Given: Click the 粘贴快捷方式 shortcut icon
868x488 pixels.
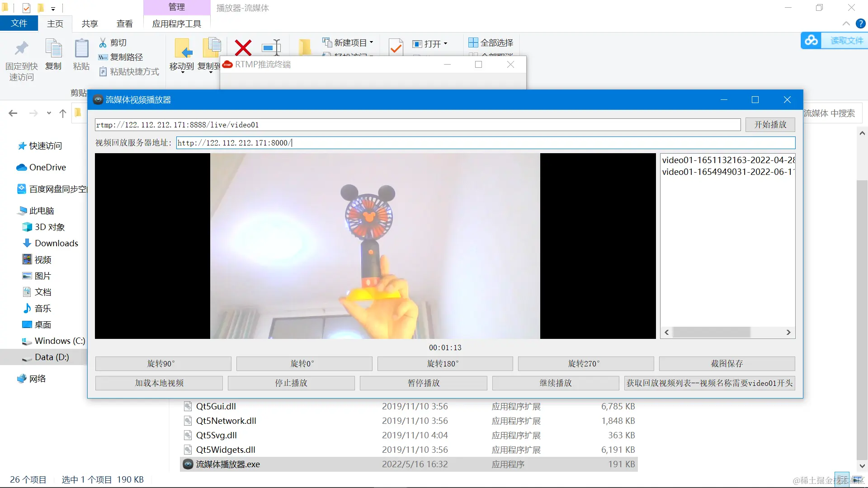Looking at the screenshot, I should (104, 72).
